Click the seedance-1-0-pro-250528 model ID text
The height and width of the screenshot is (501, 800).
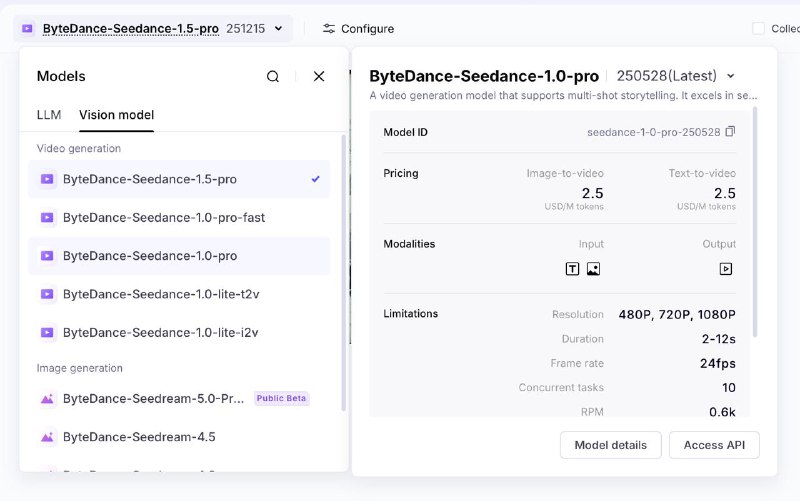[x=654, y=132]
